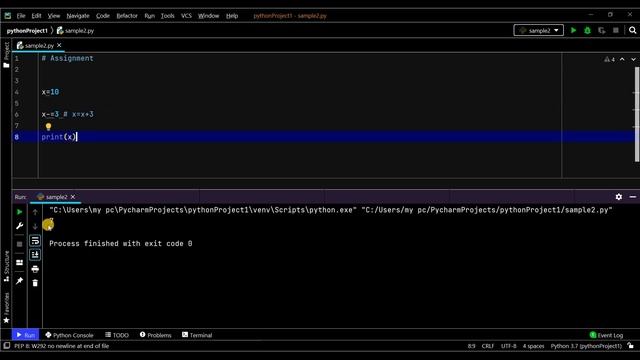Open the Run menu

(149, 16)
